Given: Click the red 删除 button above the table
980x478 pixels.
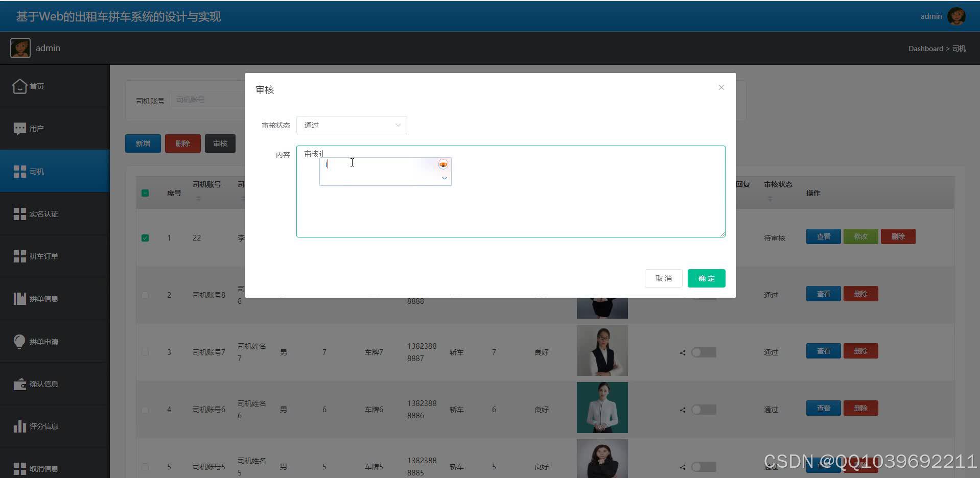Looking at the screenshot, I should pyautogui.click(x=183, y=144).
